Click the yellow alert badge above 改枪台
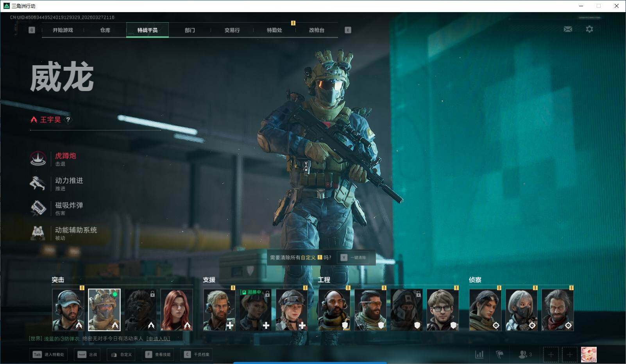Viewport: 626px width, 364px height. tap(293, 23)
